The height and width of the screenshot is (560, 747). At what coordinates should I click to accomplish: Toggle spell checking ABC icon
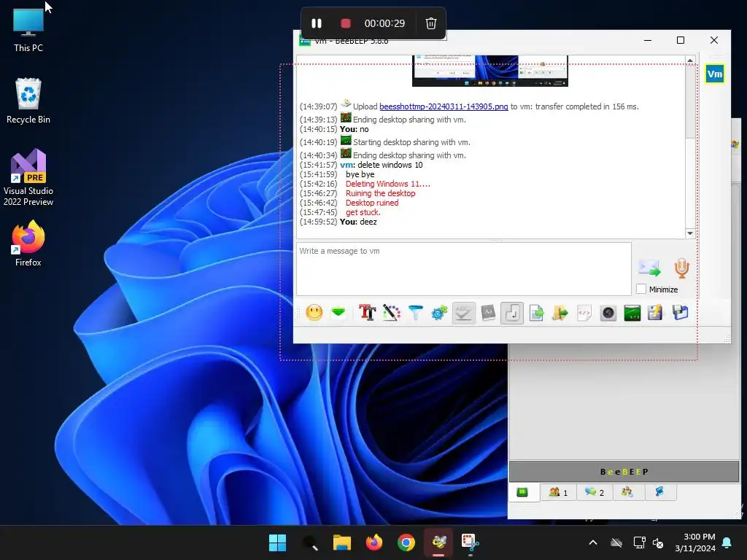tap(463, 313)
